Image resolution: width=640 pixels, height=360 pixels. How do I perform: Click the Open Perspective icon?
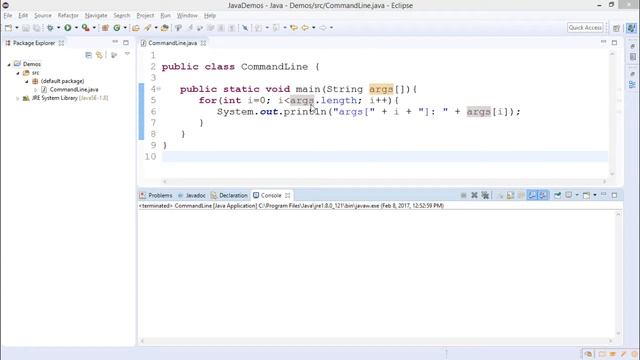pos(616,28)
